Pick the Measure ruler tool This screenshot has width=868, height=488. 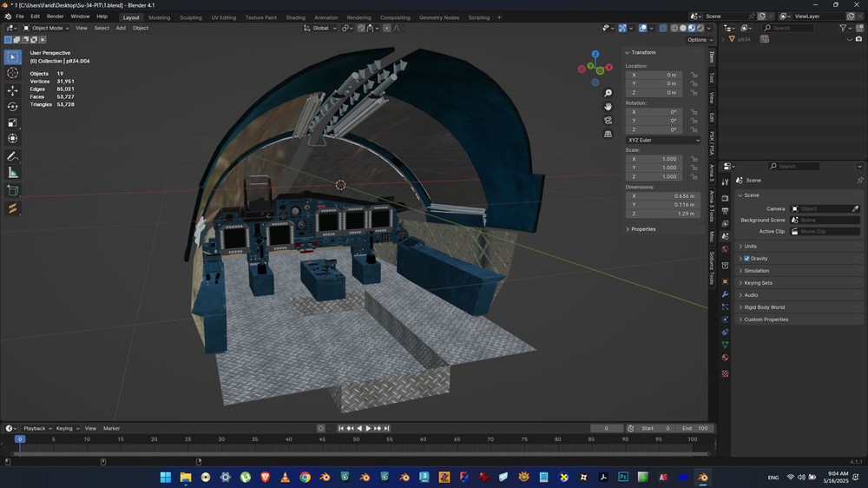pyautogui.click(x=13, y=173)
